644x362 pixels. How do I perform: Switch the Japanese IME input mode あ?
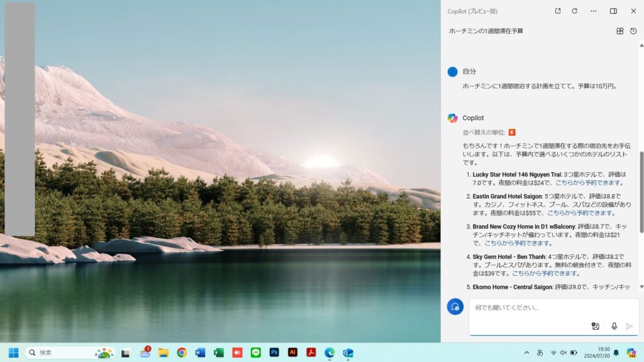coord(540,353)
